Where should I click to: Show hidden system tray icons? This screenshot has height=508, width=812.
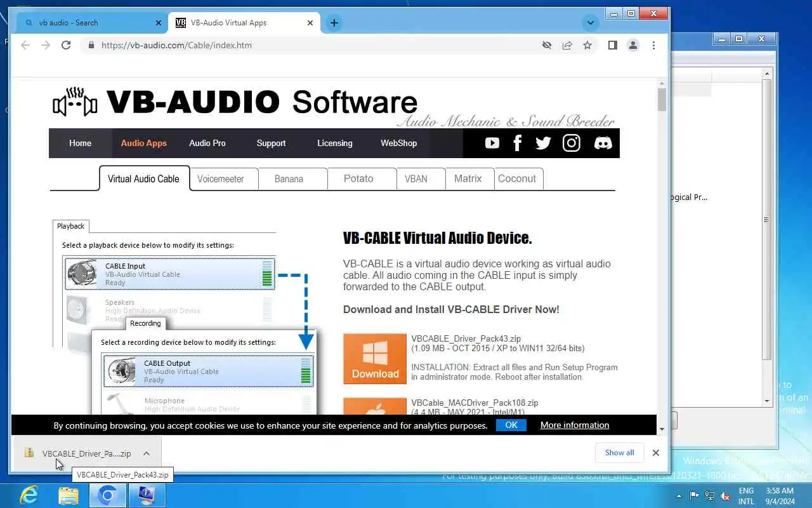click(x=679, y=496)
